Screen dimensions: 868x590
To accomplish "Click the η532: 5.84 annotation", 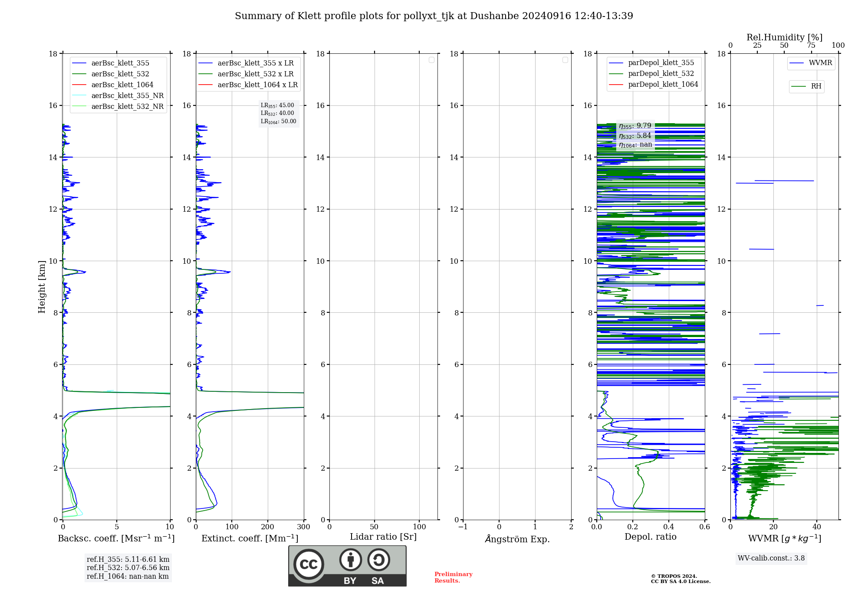I will pyautogui.click(x=635, y=135).
